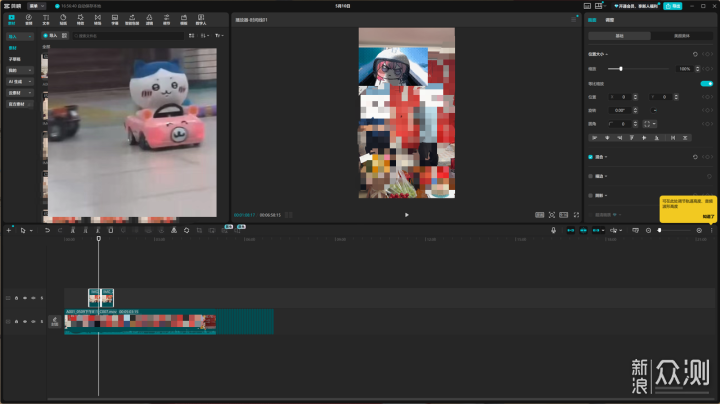This screenshot has width=720, height=404.
Task: Open the 模板 templates tab icon
Action: pyautogui.click(x=184, y=19)
